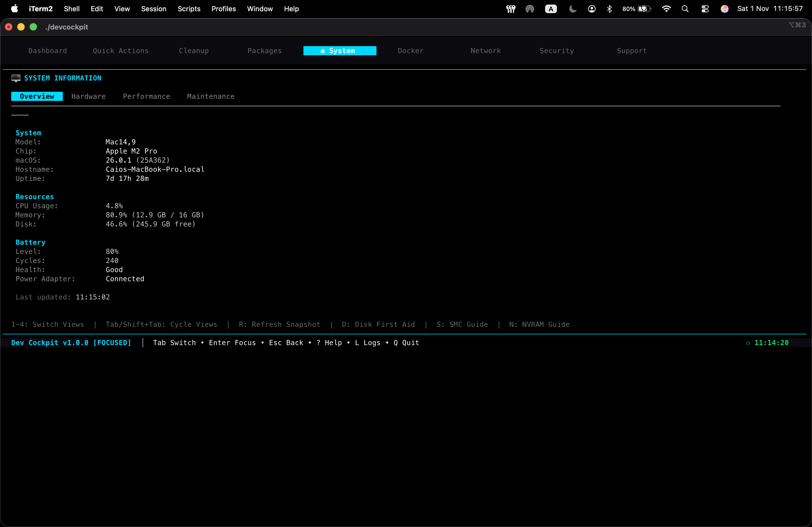
Task: Open Control Center from the menu bar
Action: [x=705, y=9]
